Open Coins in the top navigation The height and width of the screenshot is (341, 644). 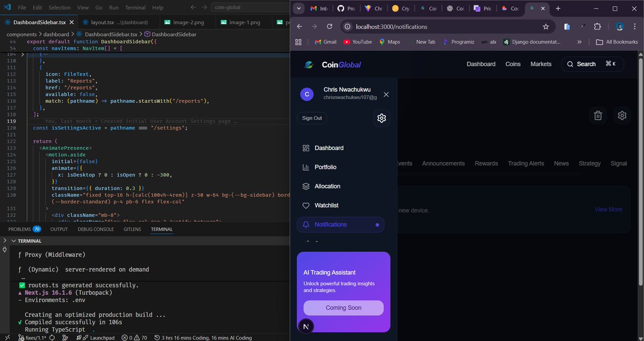[x=513, y=64]
